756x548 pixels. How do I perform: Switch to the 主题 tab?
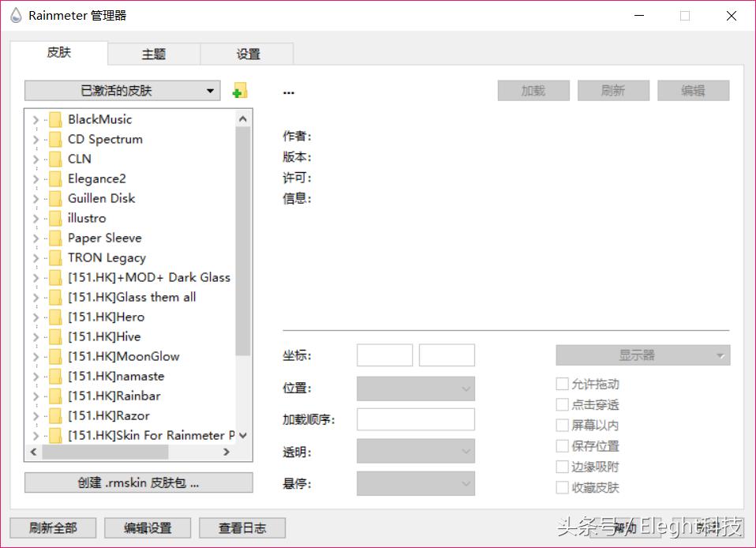click(154, 54)
